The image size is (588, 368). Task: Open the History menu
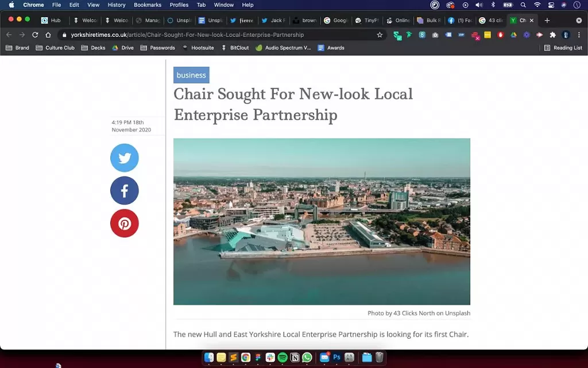tap(117, 5)
